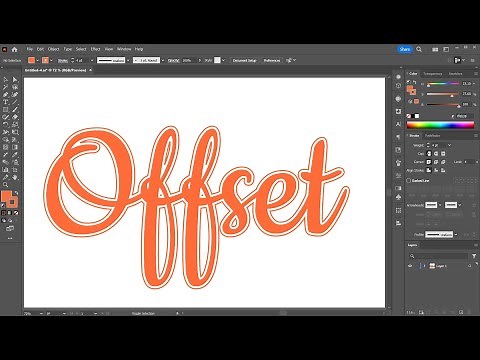
Task: Open Profile dropdown in Stroke panel
Action: pyautogui.click(x=456, y=235)
